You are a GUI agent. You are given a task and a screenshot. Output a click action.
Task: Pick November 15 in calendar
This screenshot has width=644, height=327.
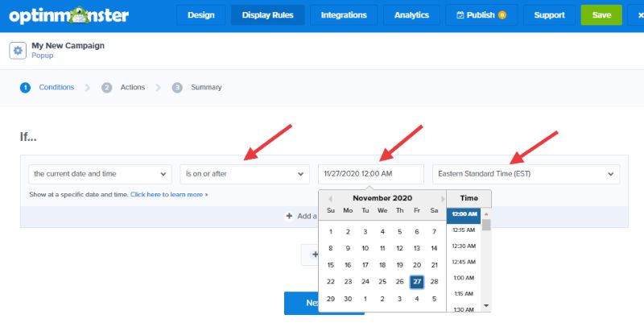[331, 265]
